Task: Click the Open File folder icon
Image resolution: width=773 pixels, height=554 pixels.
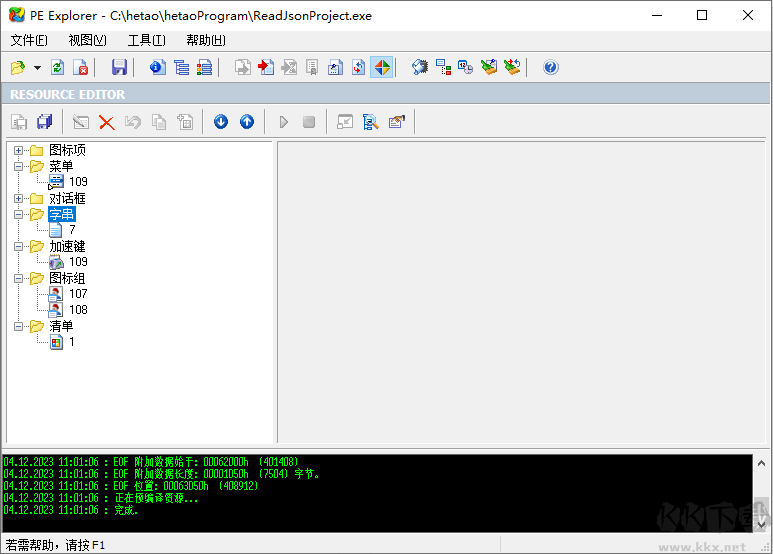Action: (x=17, y=67)
